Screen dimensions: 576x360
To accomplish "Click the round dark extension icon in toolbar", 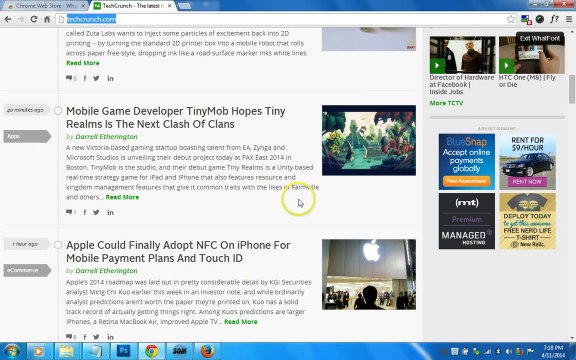I will 540,19.
